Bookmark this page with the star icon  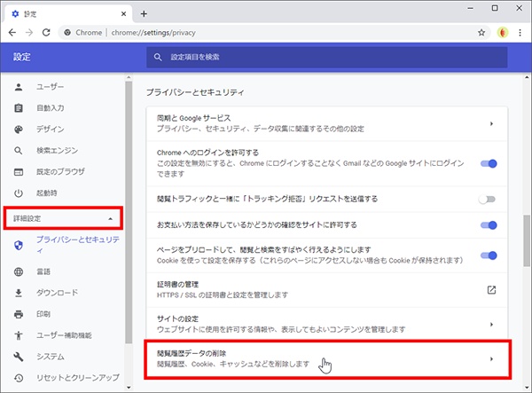(x=481, y=33)
